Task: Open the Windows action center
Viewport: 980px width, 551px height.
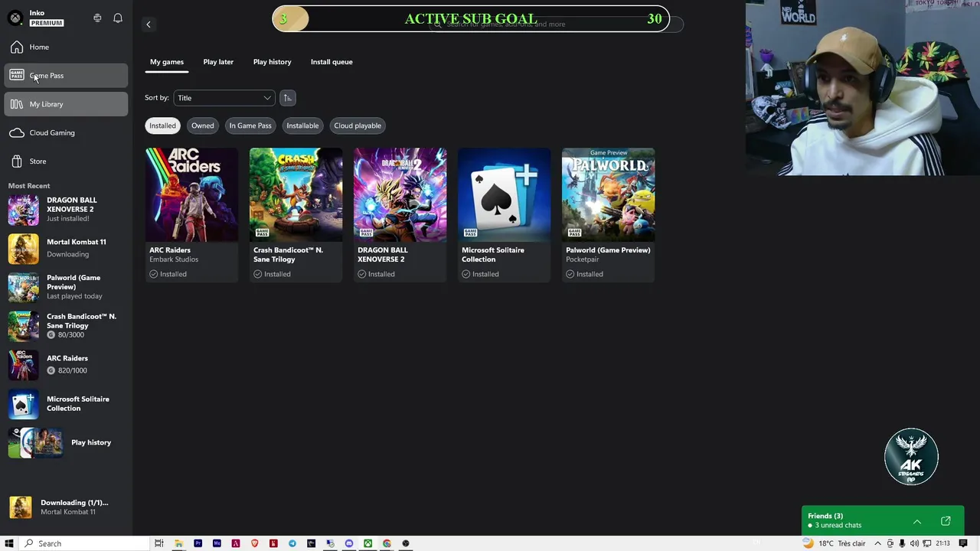Action: pos(963,543)
